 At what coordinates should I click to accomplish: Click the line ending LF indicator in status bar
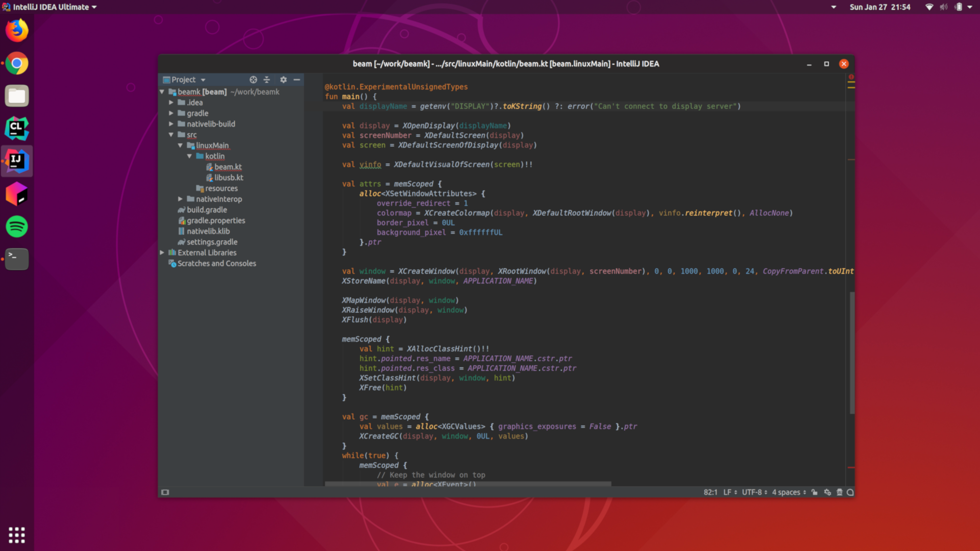729,492
